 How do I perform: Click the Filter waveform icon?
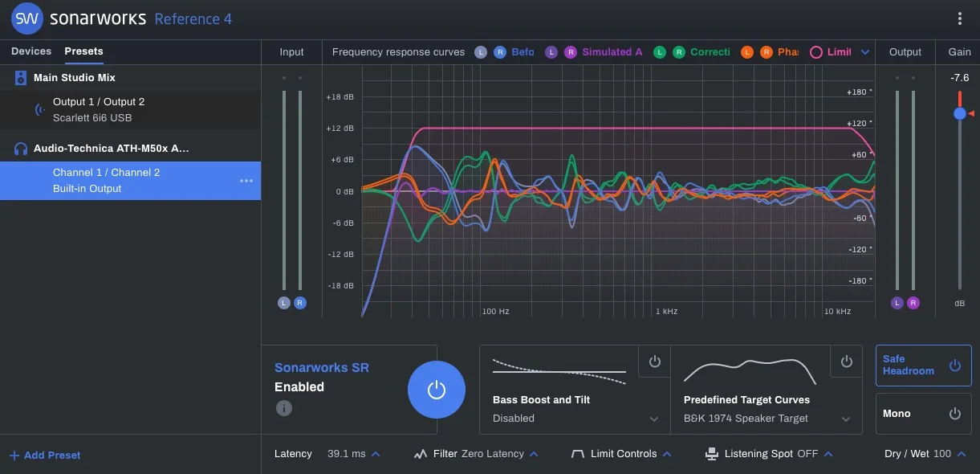(421, 454)
